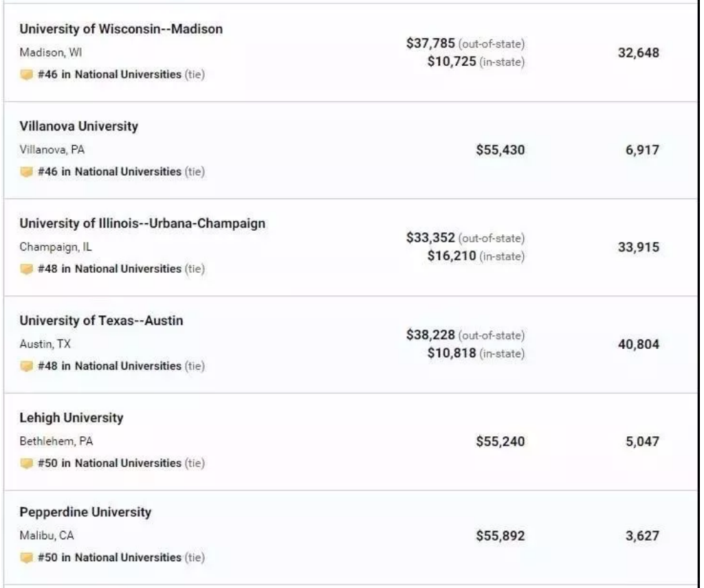
Task: Click Villanova's #46 in National Universities ranking
Action: pyautogui.click(x=110, y=172)
